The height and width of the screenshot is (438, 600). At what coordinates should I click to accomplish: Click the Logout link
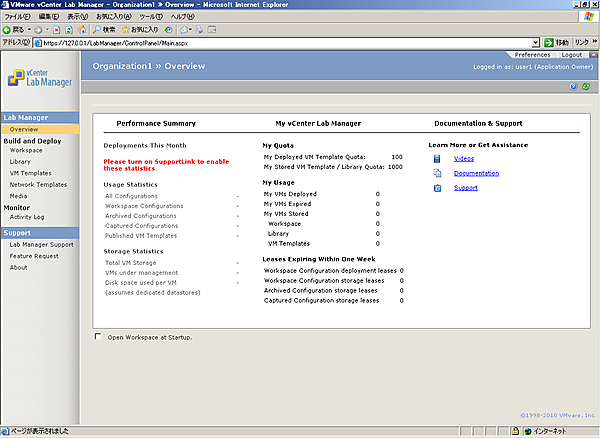coord(572,55)
